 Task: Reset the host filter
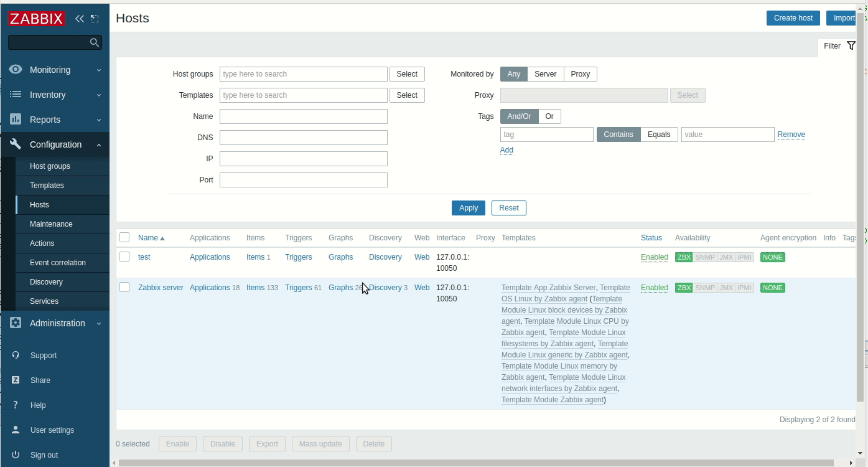(509, 208)
